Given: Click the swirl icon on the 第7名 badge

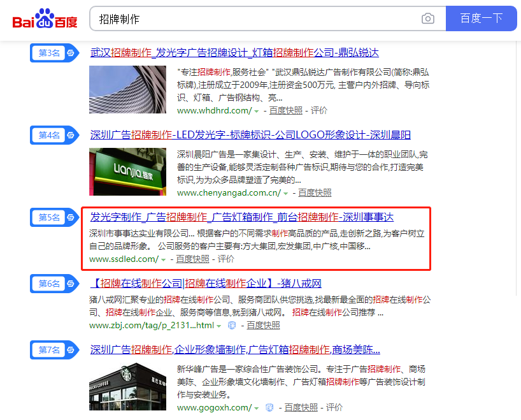Looking at the screenshot, I should 71,349.
